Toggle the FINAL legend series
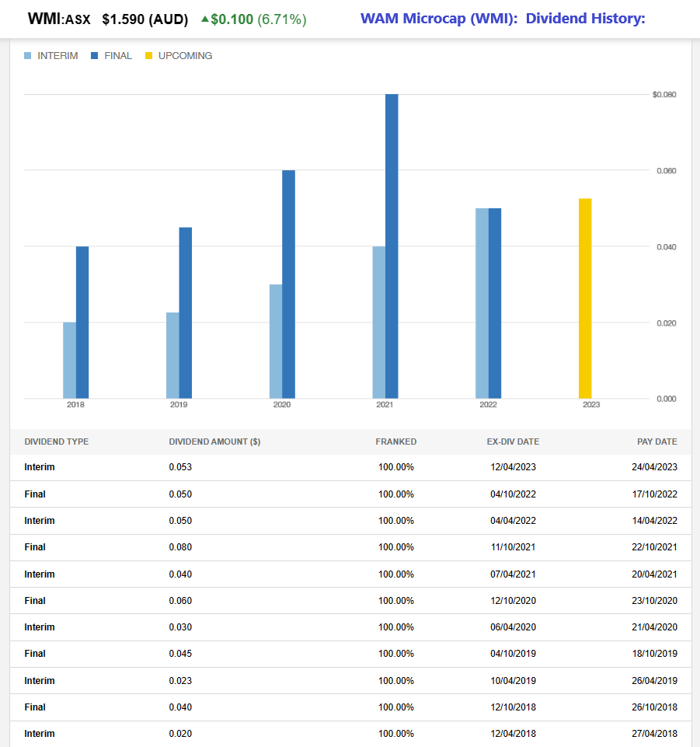700x747 pixels. (x=111, y=56)
